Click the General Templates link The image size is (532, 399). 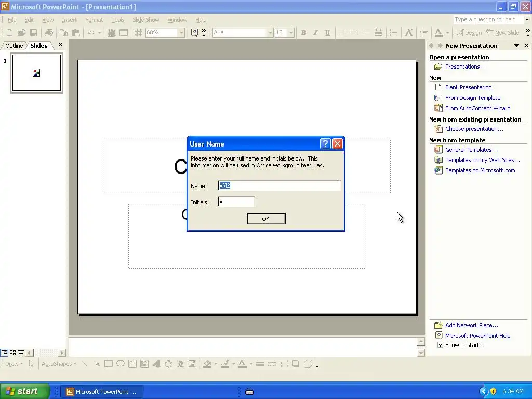click(471, 150)
